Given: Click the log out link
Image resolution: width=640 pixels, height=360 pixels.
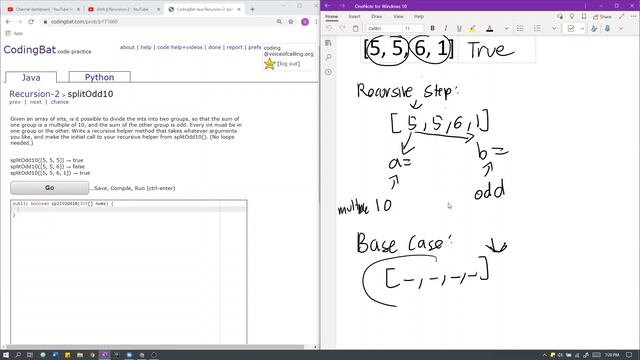Looking at the screenshot, I should tap(289, 64).
